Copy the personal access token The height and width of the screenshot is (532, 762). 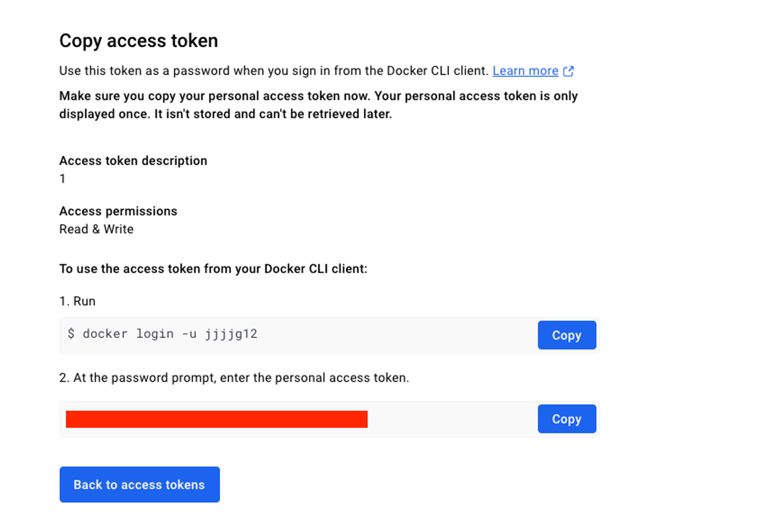click(x=567, y=419)
